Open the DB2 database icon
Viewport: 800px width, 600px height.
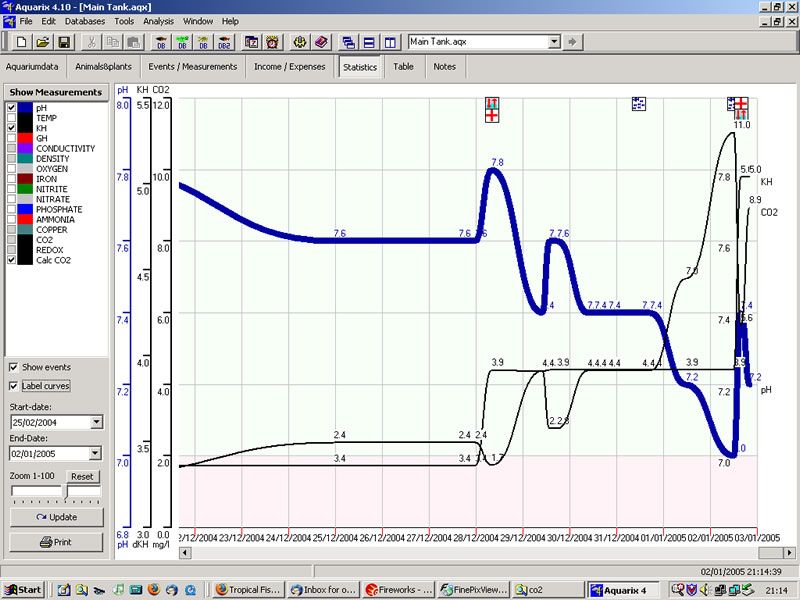point(224,42)
